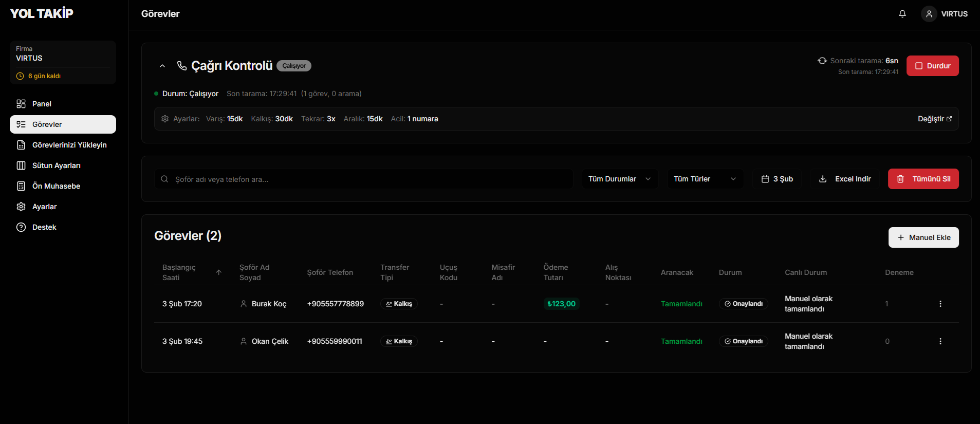Open the three-dot menu for Okan Çelik
This screenshot has width=980, height=424.
pyautogui.click(x=940, y=341)
